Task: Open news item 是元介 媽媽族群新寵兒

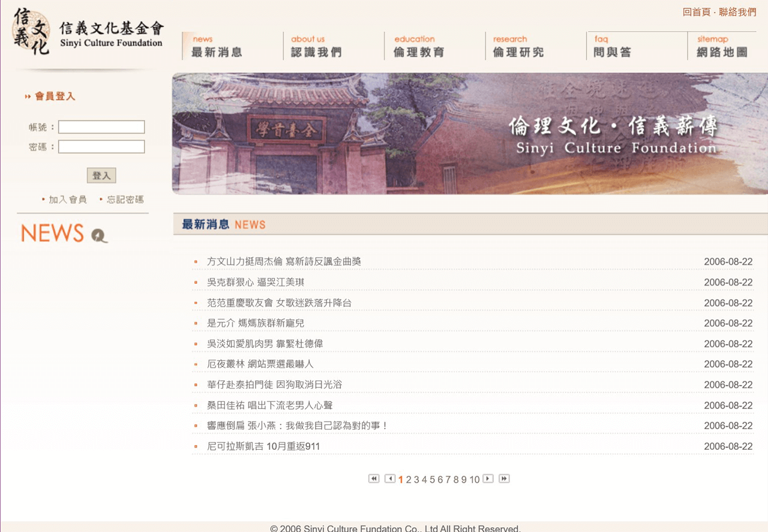Action: click(x=256, y=323)
